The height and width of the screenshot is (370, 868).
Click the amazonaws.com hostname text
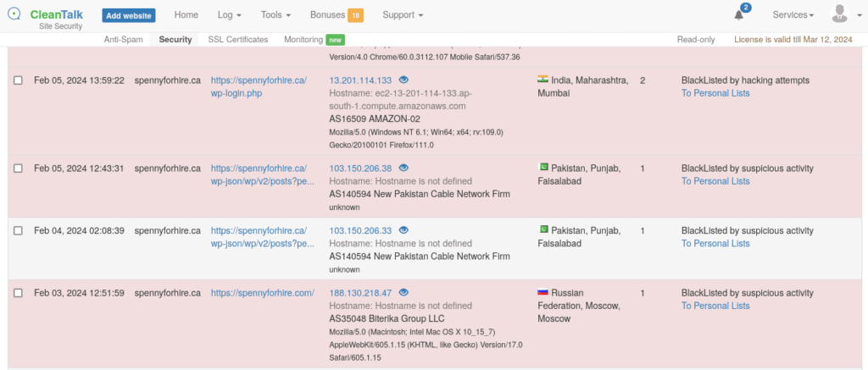(401, 100)
